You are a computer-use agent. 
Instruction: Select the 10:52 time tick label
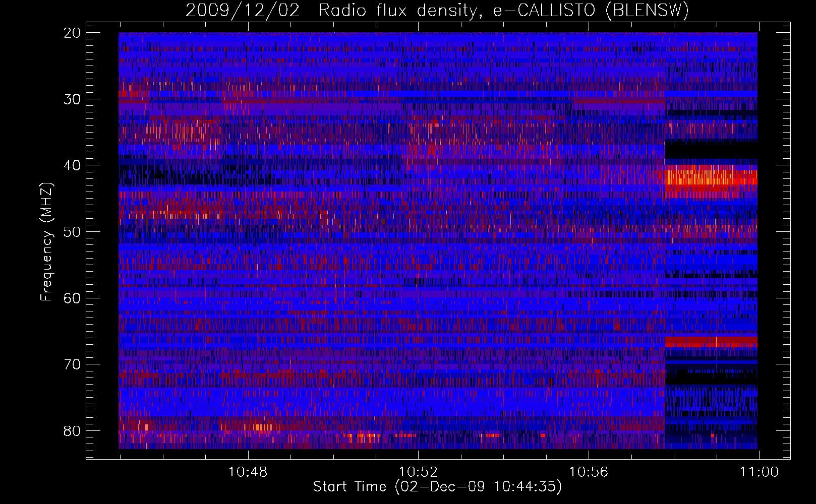tap(418, 472)
